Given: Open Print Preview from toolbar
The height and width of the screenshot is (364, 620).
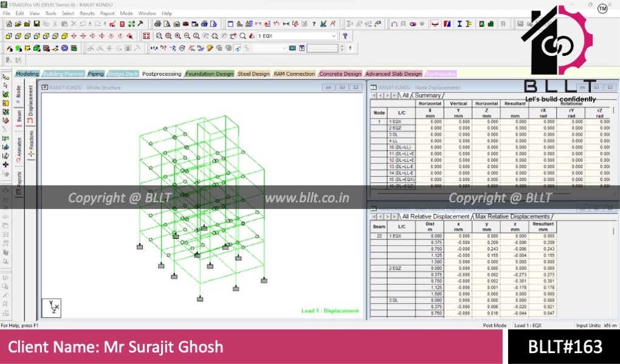Looking at the screenshot, I should click(x=167, y=24).
